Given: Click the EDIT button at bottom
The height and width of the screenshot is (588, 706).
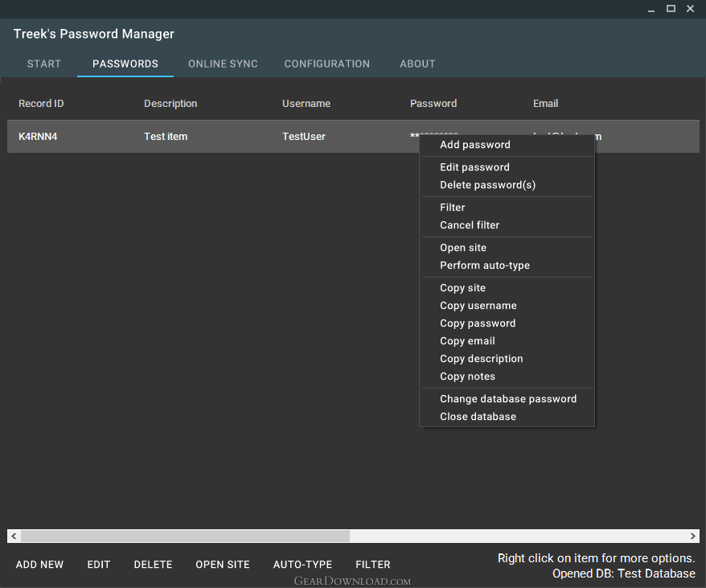Looking at the screenshot, I should (x=99, y=565).
